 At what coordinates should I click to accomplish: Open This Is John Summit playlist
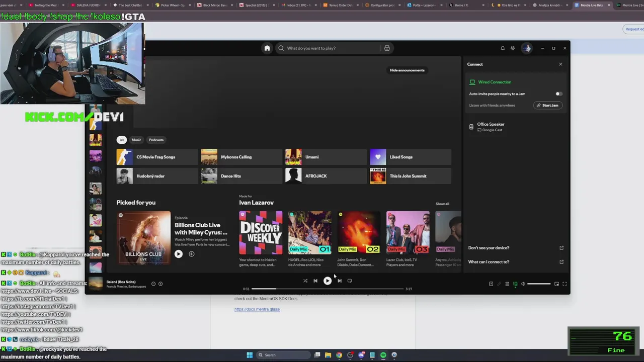(411, 176)
